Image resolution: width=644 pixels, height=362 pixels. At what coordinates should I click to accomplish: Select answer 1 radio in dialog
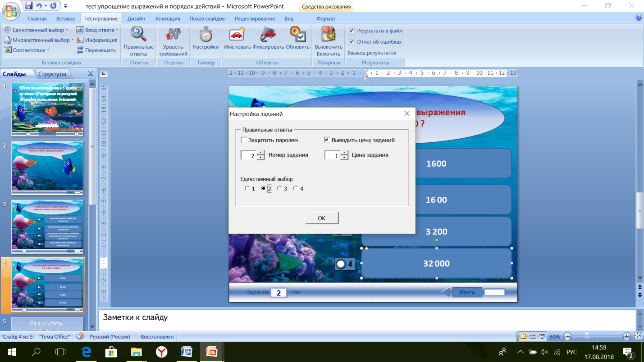click(x=247, y=189)
